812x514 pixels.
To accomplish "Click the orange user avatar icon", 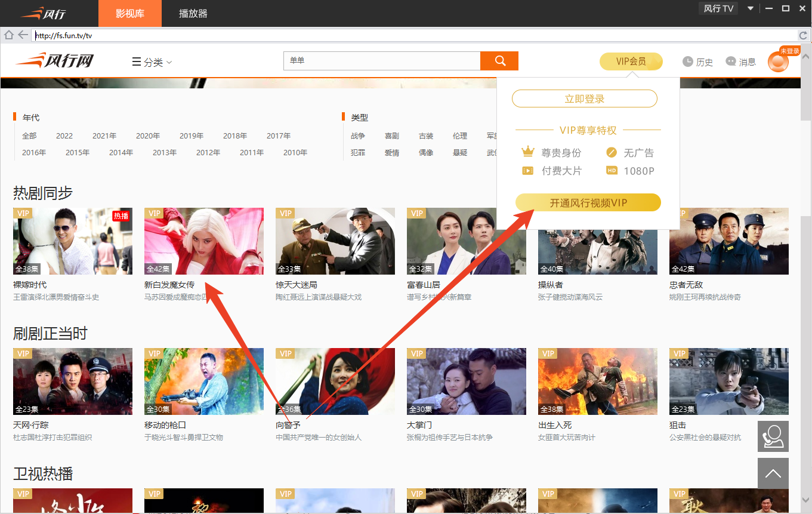I will point(778,62).
